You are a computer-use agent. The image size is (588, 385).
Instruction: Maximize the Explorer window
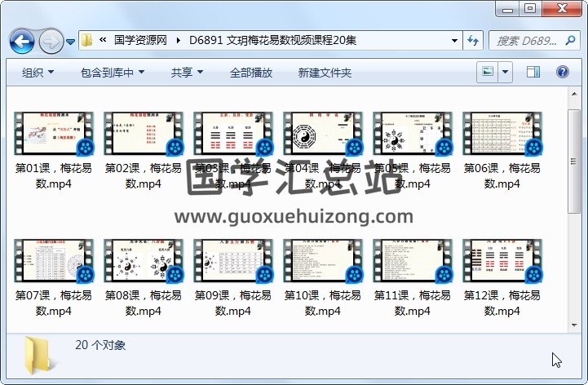(530, 9)
